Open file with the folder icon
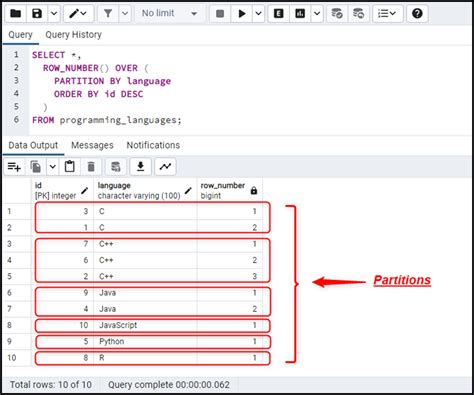474x395 pixels. point(16,14)
